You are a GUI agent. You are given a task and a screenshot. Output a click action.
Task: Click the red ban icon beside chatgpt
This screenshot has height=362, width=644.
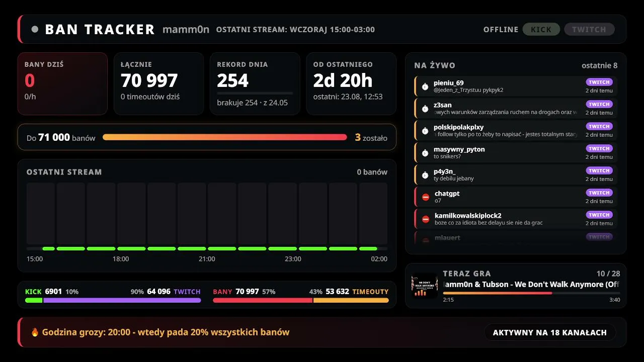tap(426, 197)
